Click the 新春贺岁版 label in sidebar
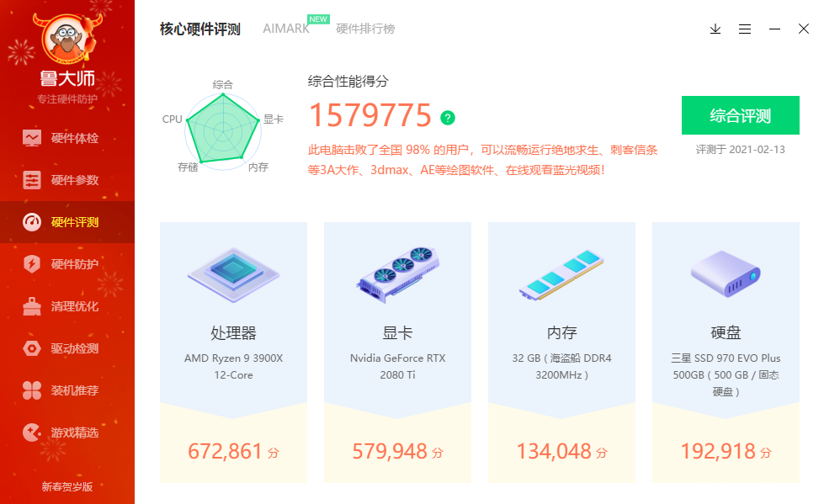 (67, 486)
